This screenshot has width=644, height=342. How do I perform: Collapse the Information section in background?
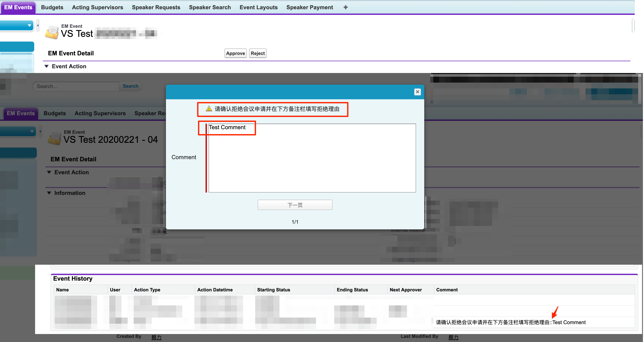(49, 193)
